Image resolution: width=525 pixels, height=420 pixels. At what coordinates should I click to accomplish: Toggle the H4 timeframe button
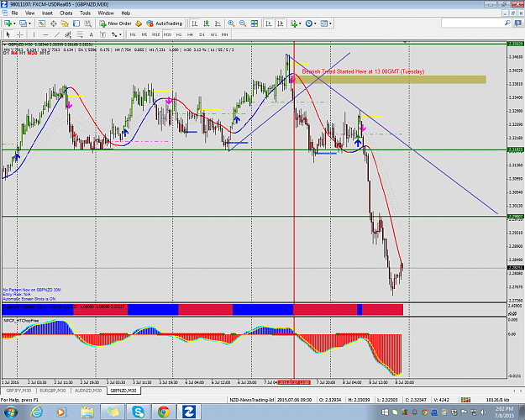(x=190, y=34)
